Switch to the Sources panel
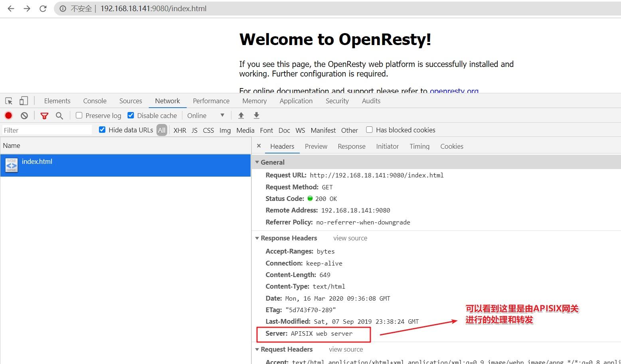This screenshot has width=621, height=364. [131, 101]
